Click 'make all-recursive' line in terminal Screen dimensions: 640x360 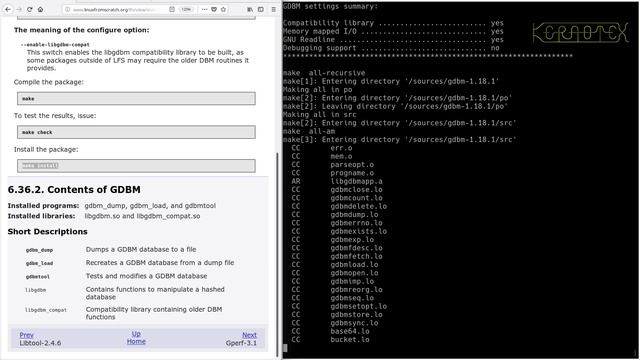click(324, 73)
